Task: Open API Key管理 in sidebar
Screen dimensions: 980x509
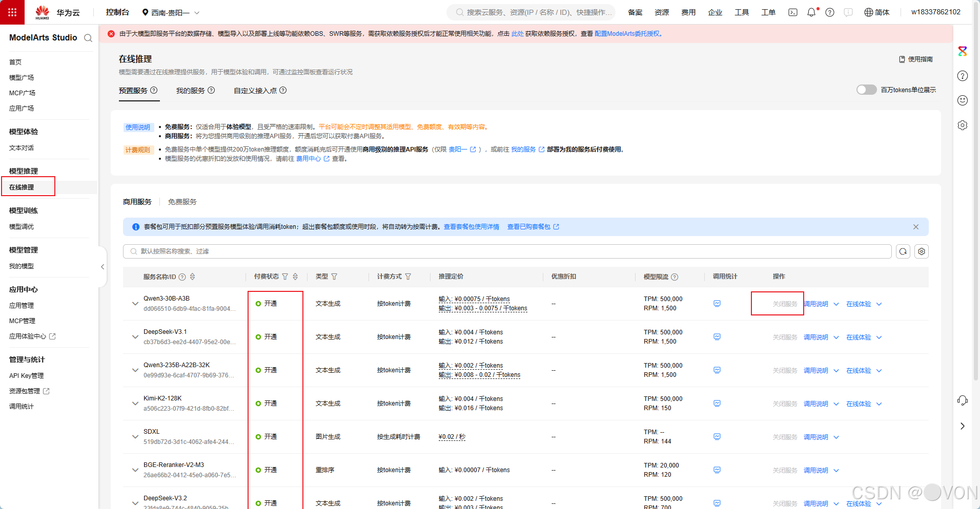Action: pyautogui.click(x=27, y=375)
